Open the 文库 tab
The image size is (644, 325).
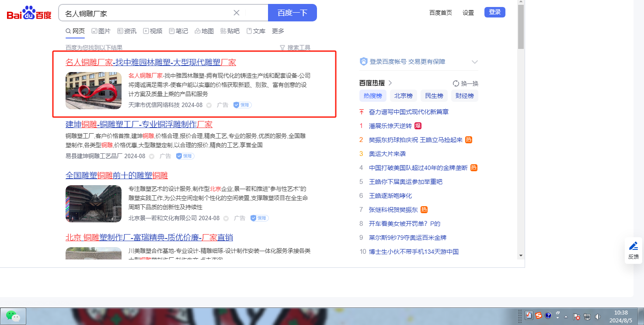(256, 31)
